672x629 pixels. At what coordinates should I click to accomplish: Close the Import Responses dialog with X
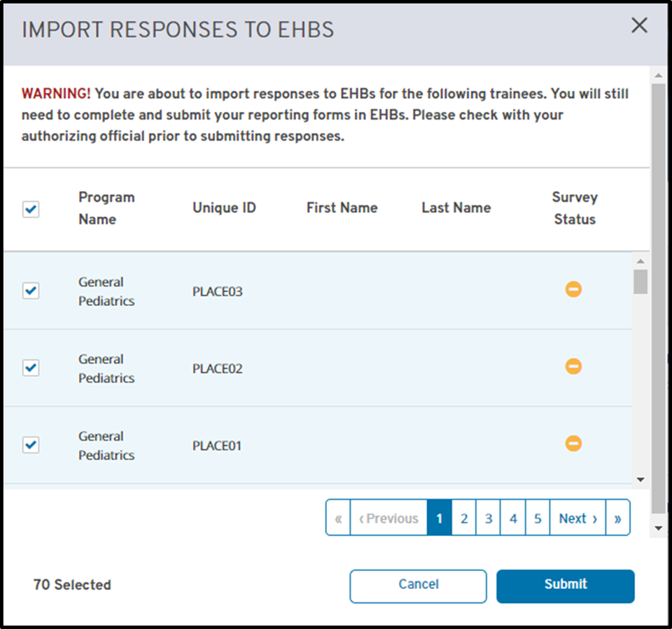coord(639,26)
